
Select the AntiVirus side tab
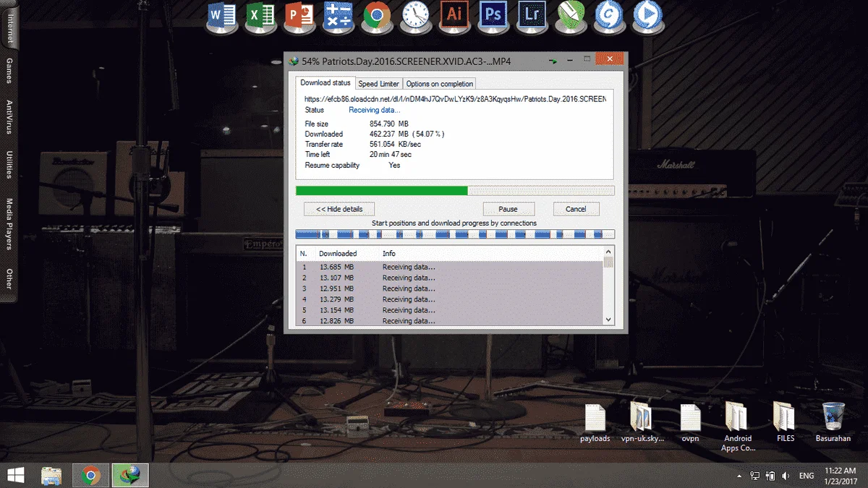(x=9, y=117)
